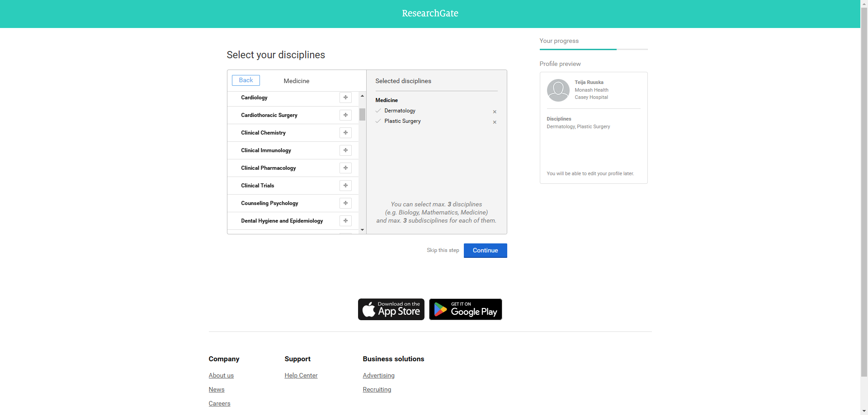Viewport: 868px width, 415px height.
Task: Click the discipline list scroll up arrow
Action: click(x=362, y=96)
